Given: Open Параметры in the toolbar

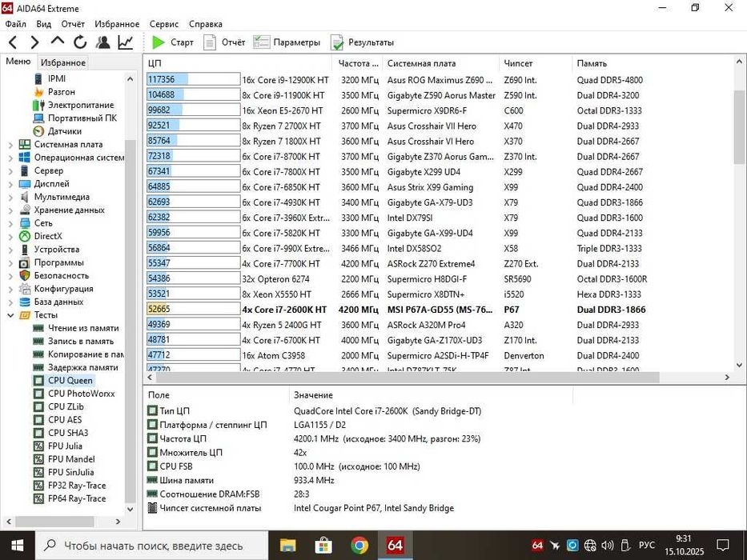Looking at the screenshot, I should pos(287,42).
